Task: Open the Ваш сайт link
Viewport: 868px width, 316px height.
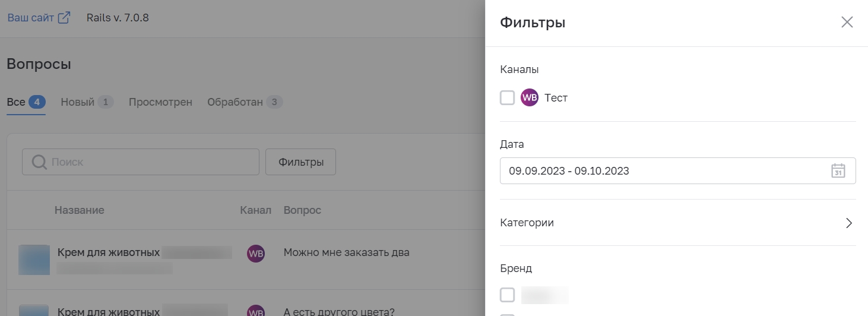Action: [x=31, y=18]
